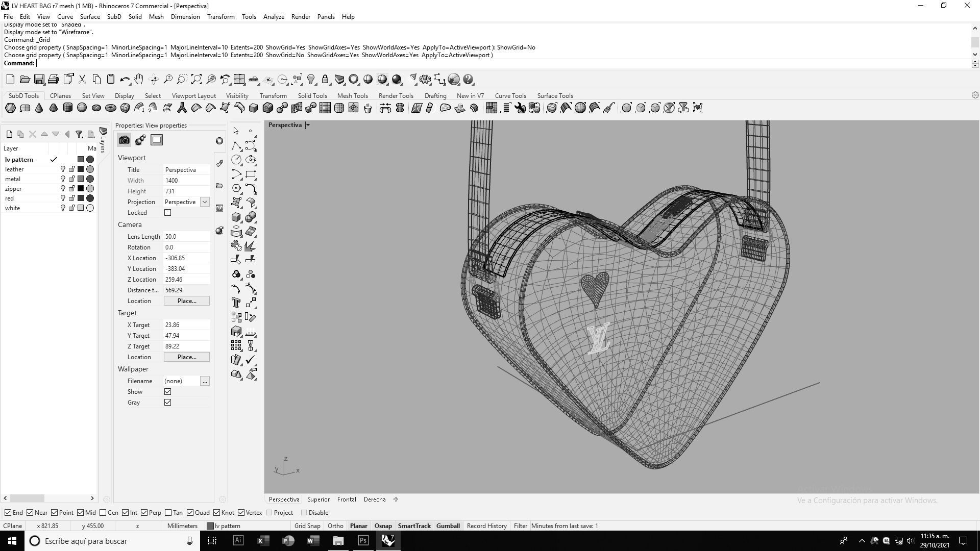980x551 pixels.
Task: Click the Lock padlock icon in toolbar
Action: click(325, 79)
